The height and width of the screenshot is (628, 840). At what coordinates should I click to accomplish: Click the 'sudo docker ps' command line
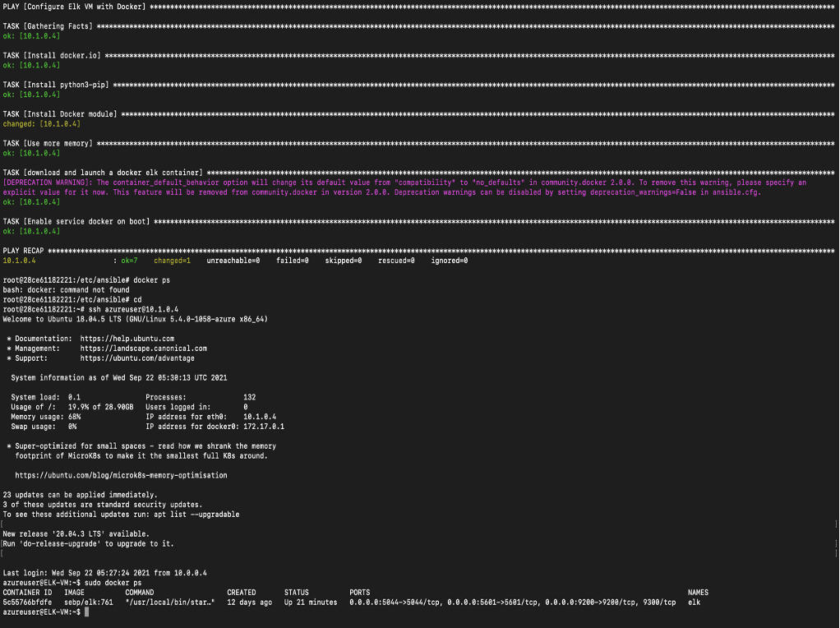point(72,583)
